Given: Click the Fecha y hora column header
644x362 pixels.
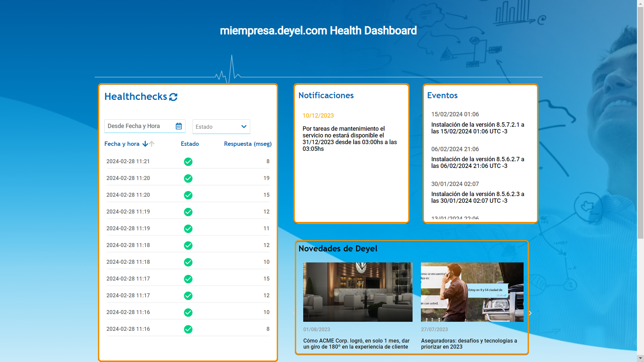Looking at the screenshot, I should (x=122, y=144).
